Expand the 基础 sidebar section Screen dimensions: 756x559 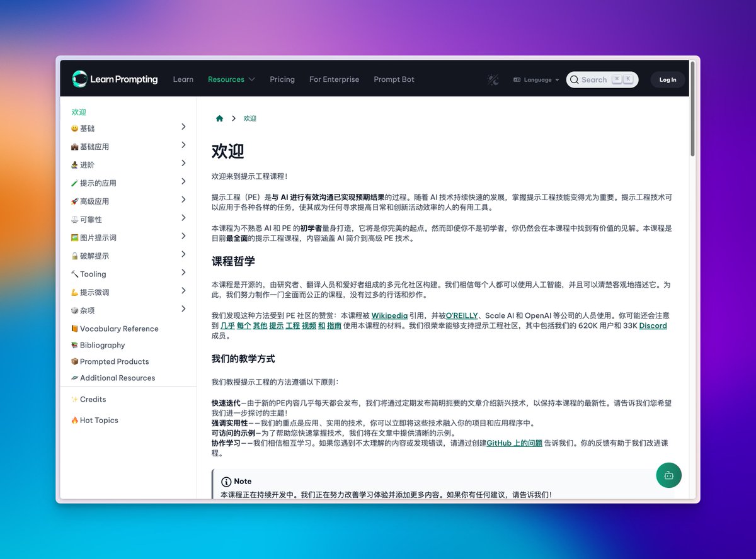[x=183, y=127]
